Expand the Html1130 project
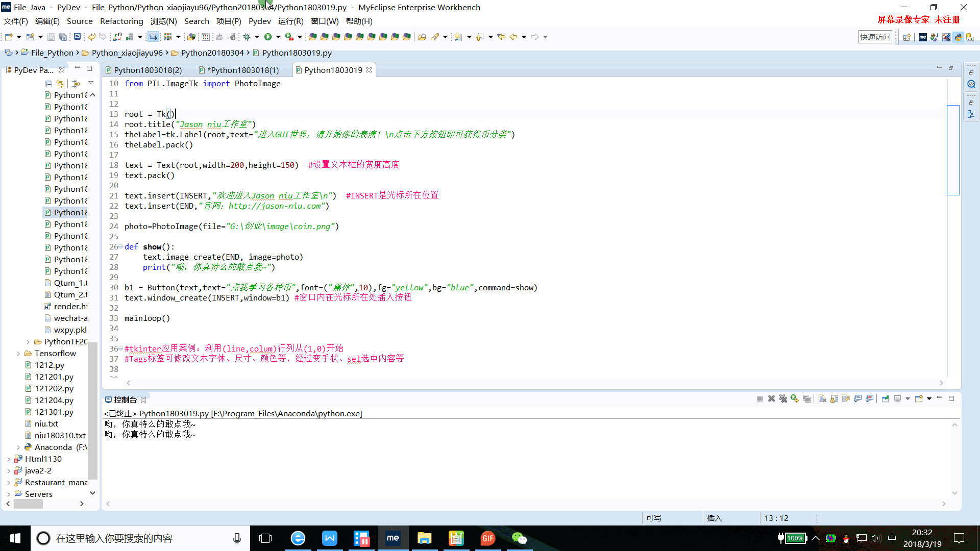 [9, 459]
